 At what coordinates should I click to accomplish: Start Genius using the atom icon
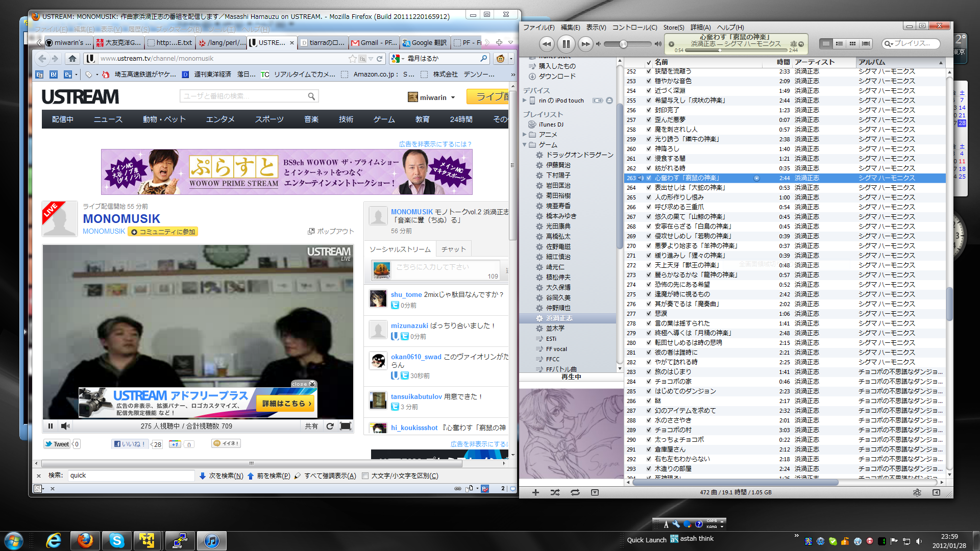(x=917, y=492)
